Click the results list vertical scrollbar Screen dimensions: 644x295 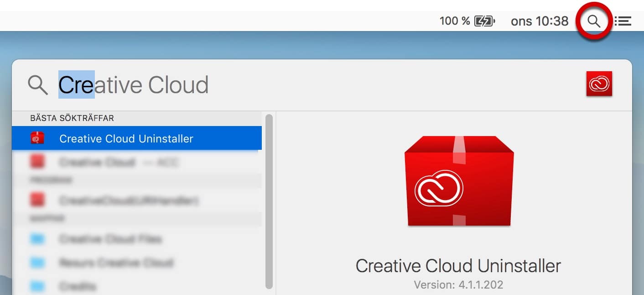269,201
